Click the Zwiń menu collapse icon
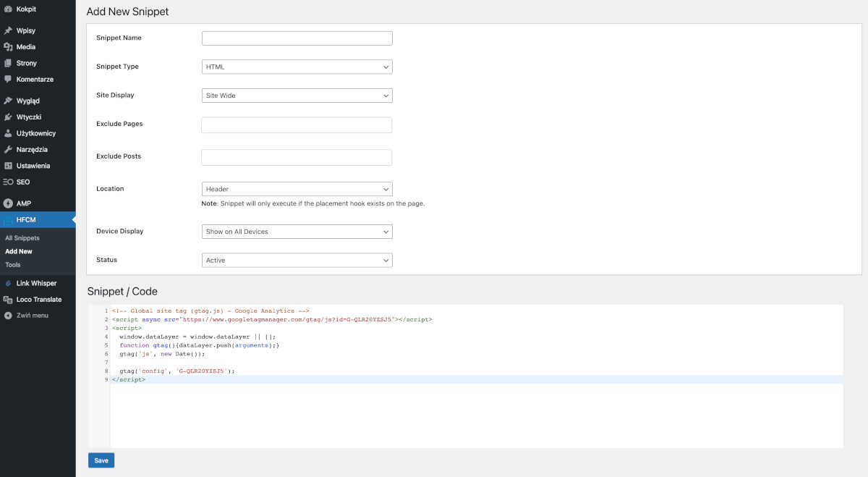 8,316
